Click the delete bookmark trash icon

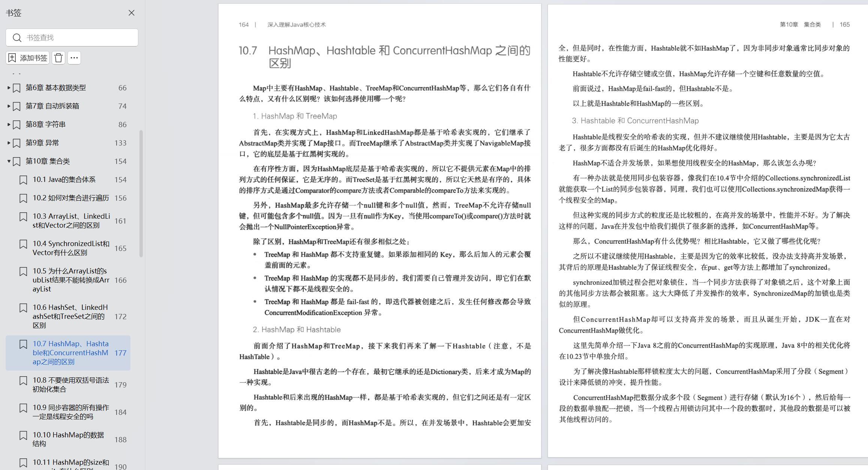tap(58, 58)
